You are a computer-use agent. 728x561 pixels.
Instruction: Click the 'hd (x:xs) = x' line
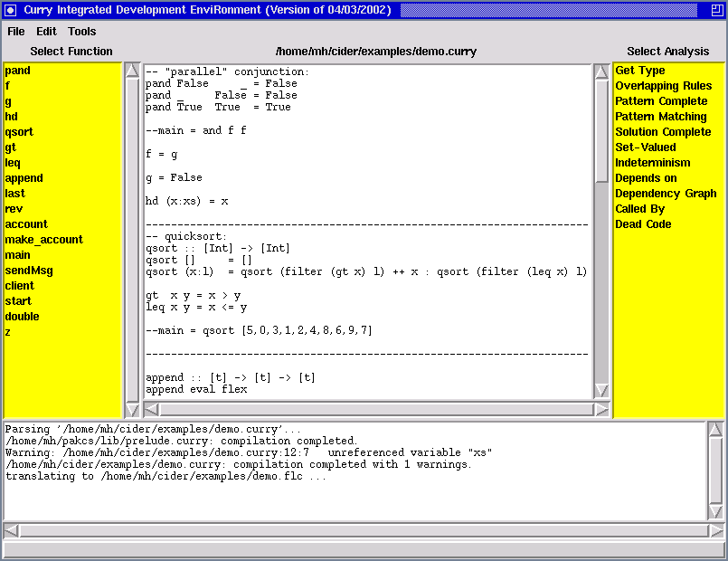coord(187,201)
